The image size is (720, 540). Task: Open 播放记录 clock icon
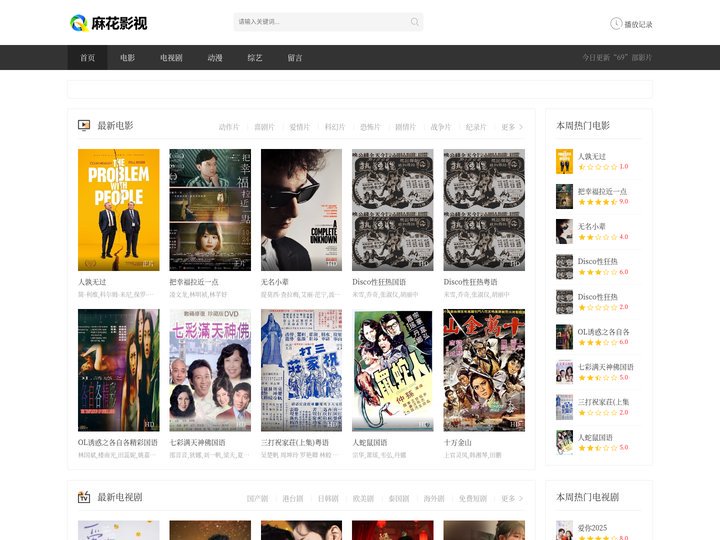click(x=616, y=23)
